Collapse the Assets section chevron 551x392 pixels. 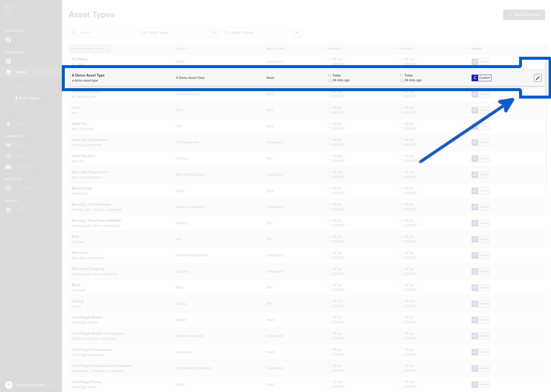click(54, 72)
